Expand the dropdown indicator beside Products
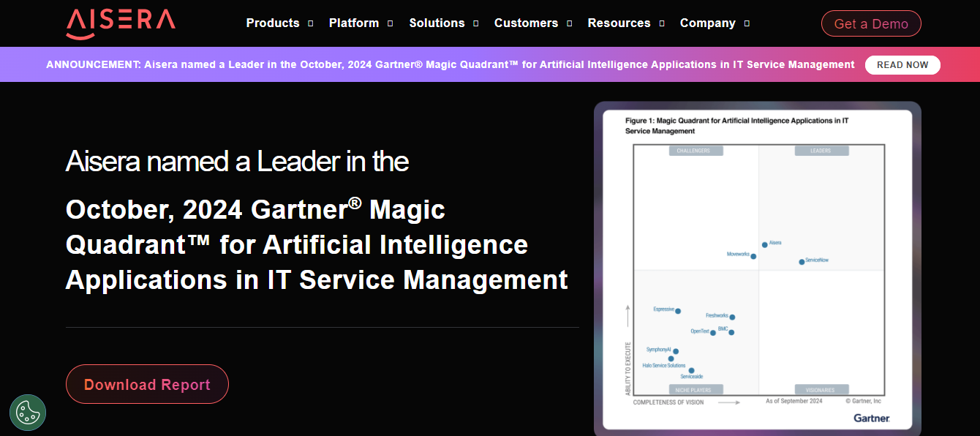The image size is (980, 436). pos(311,23)
